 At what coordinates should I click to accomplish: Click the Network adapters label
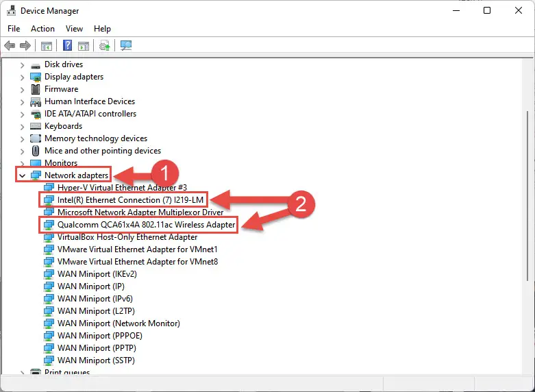pos(77,175)
